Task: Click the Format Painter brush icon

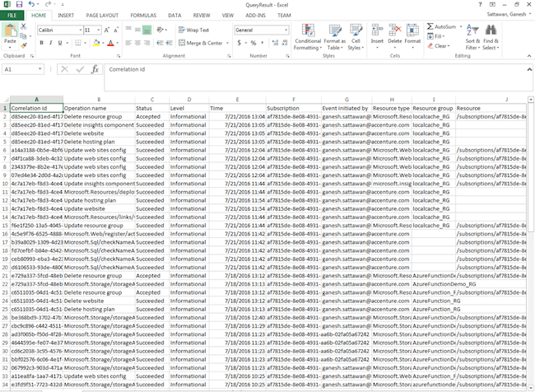Action: click(23, 45)
